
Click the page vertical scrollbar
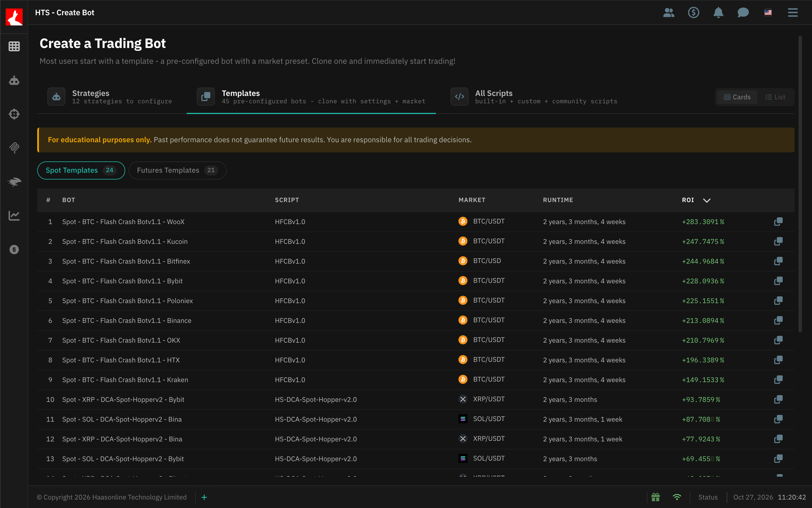tap(800, 184)
